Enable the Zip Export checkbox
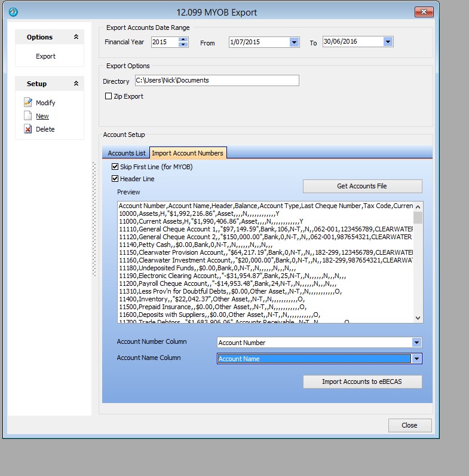469x476 pixels. [108, 96]
